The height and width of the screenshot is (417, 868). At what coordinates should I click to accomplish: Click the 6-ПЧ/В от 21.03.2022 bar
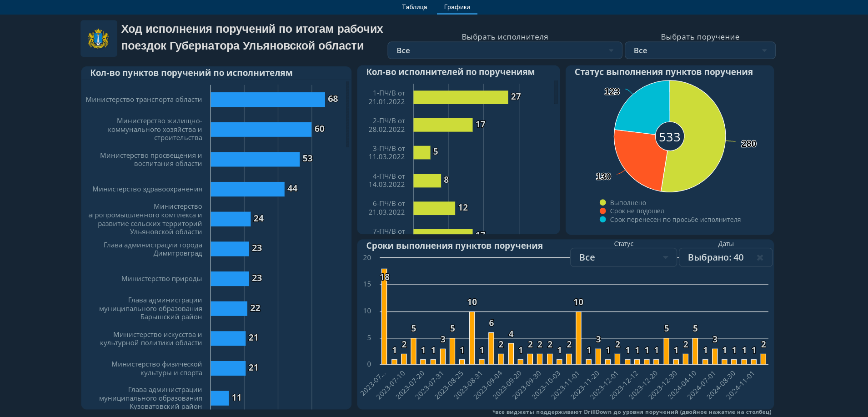tap(434, 208)
